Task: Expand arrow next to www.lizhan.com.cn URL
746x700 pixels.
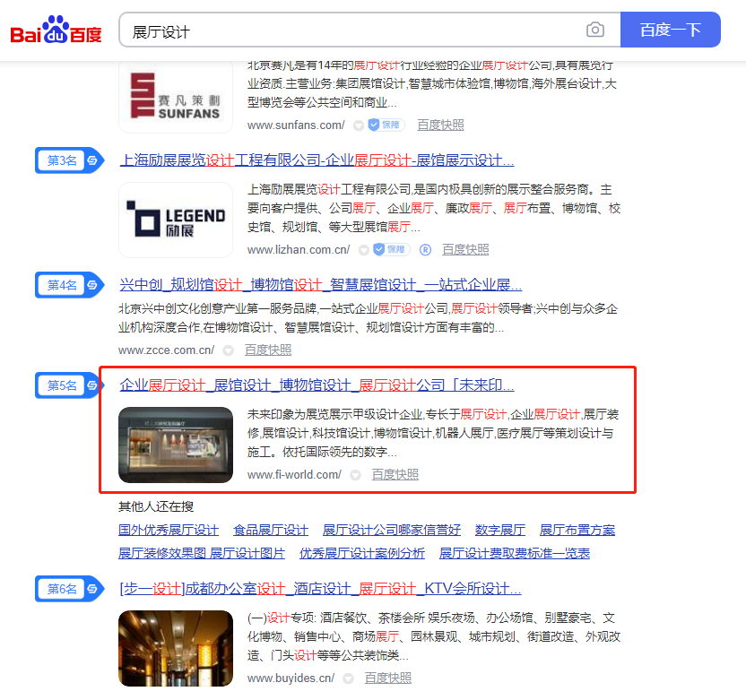Action: pos(364,250)
